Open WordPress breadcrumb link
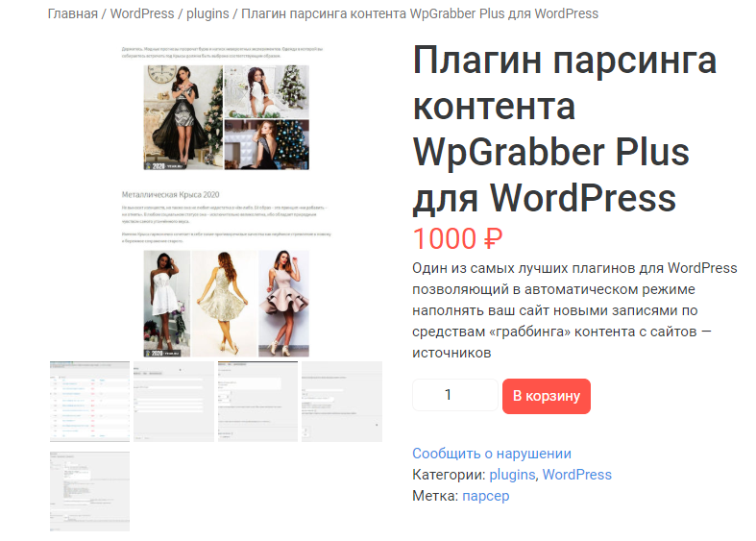This screenshot has width=756, height=541. 142,14
